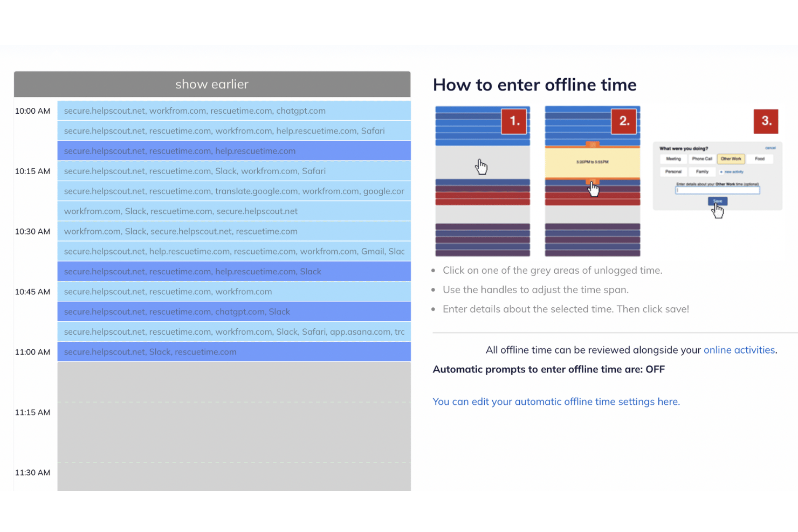Select 10:15 row ending Slack, workfrom.com, Safari

pyautogui.click(x=234, y=171)
